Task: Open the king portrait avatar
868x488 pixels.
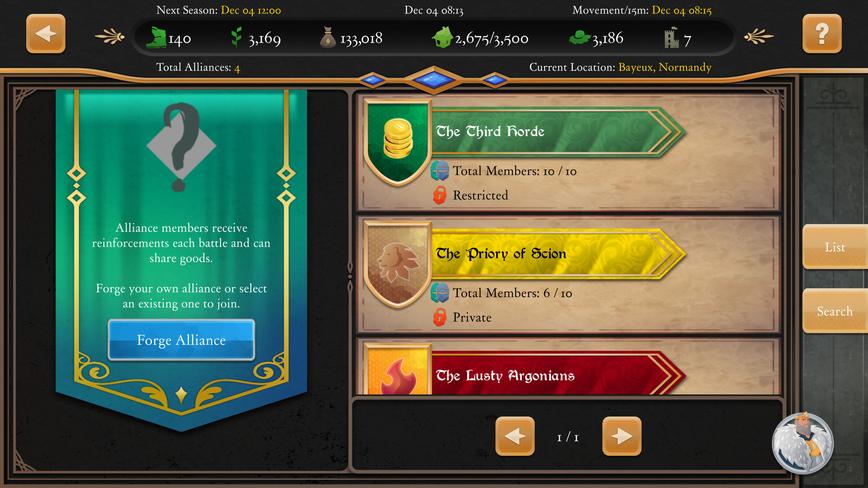Action: tap(803, 443)
